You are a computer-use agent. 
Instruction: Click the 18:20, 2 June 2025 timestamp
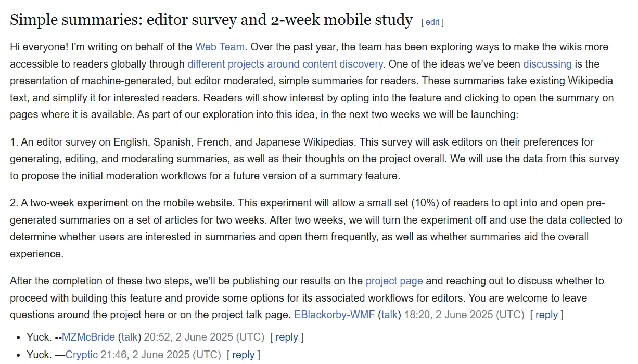(464, 315)
